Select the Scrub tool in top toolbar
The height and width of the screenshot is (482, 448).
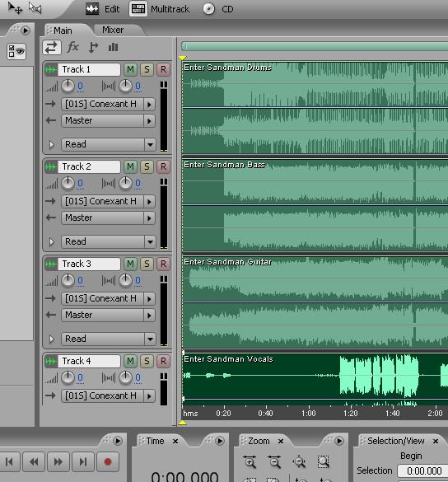35,7
